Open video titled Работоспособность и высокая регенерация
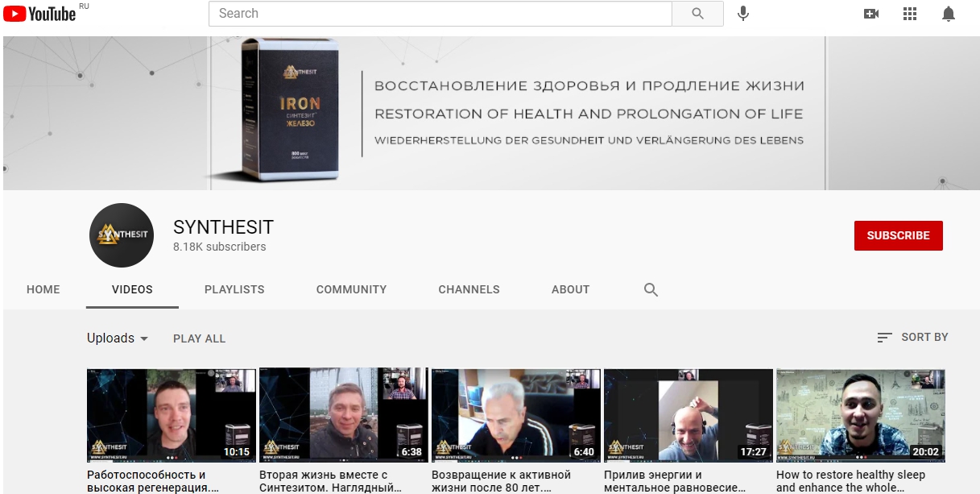The height and width of the screenshot is (494, 980). coord(153,481)
